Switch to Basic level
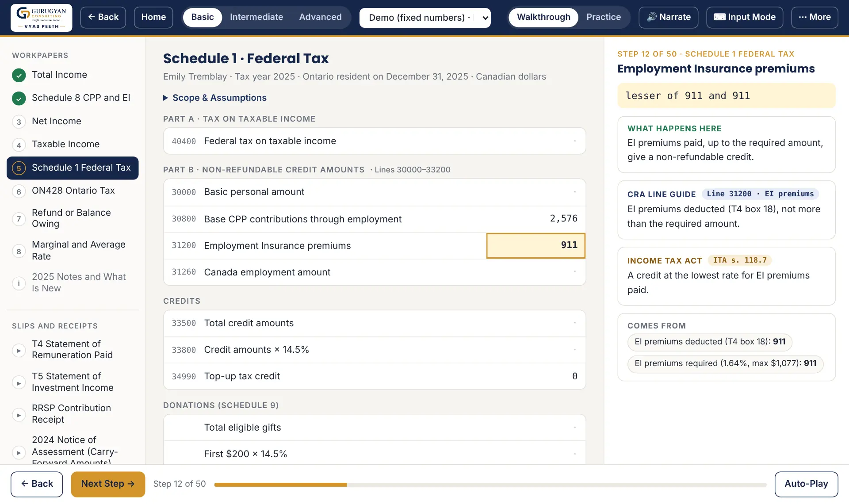Image resolution: width=849 pixels, height=504 pixels. (203, 17)
